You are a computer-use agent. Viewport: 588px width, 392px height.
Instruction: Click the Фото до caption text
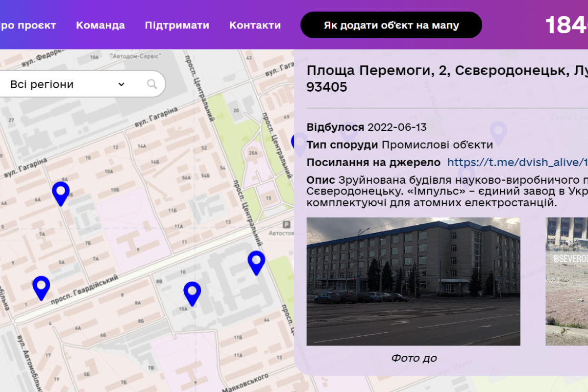pyautogui.click(x=414, y=358)
